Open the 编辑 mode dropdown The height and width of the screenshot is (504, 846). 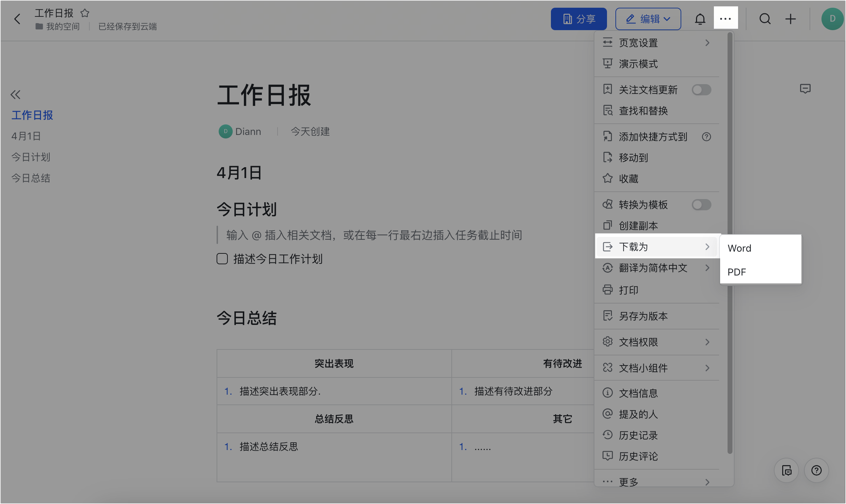point(648,19)
